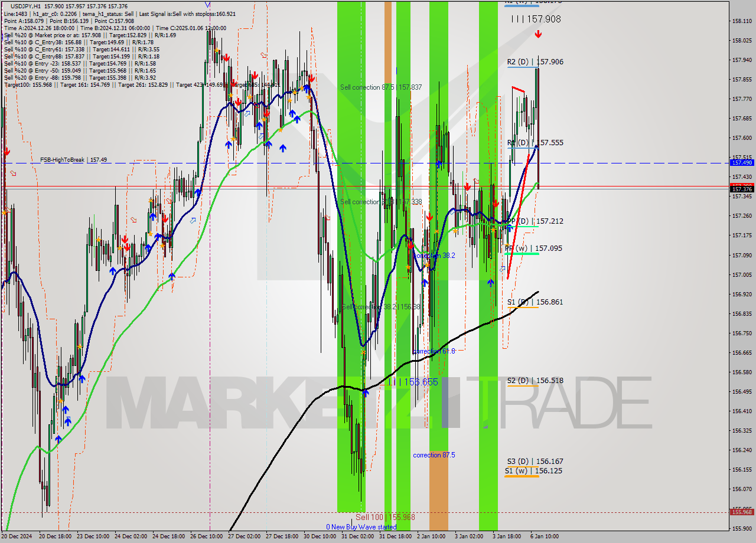The height and width of the screenshot is (543, 756).
Task: Click the '0 New Buy Wave started' text
Action: coord(361,527)
